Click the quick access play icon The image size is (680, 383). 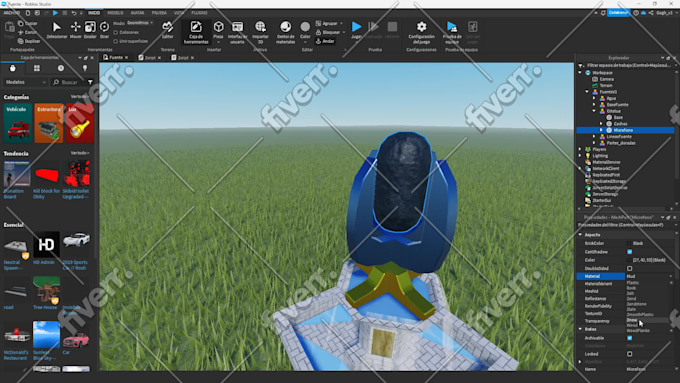tap(55, 13)
